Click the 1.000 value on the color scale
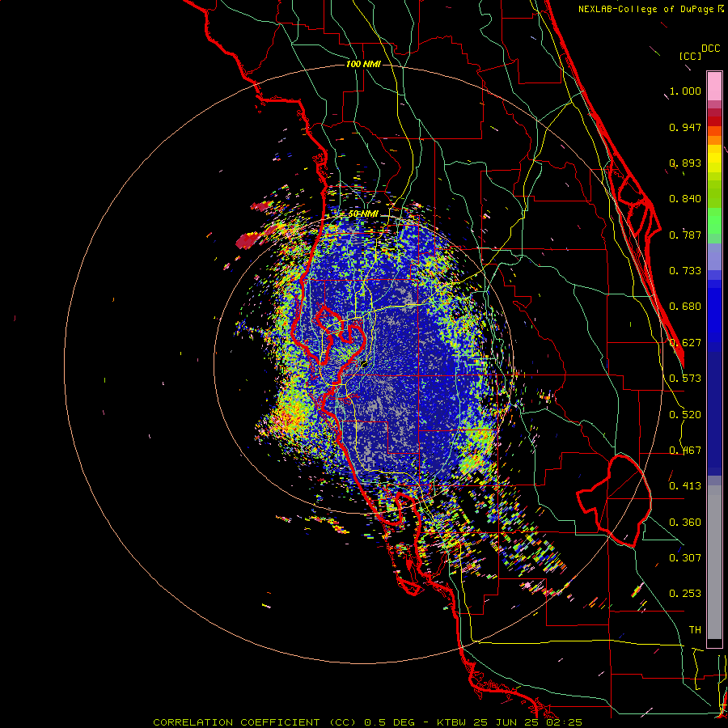Image resolution: width=728 pixels, height=728 pixels. 685,91
